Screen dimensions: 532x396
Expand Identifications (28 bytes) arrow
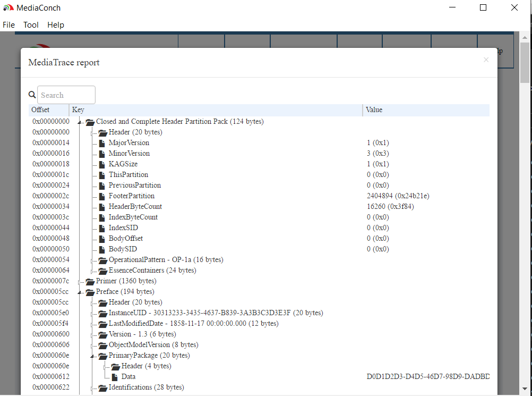(x=92, y=388)
